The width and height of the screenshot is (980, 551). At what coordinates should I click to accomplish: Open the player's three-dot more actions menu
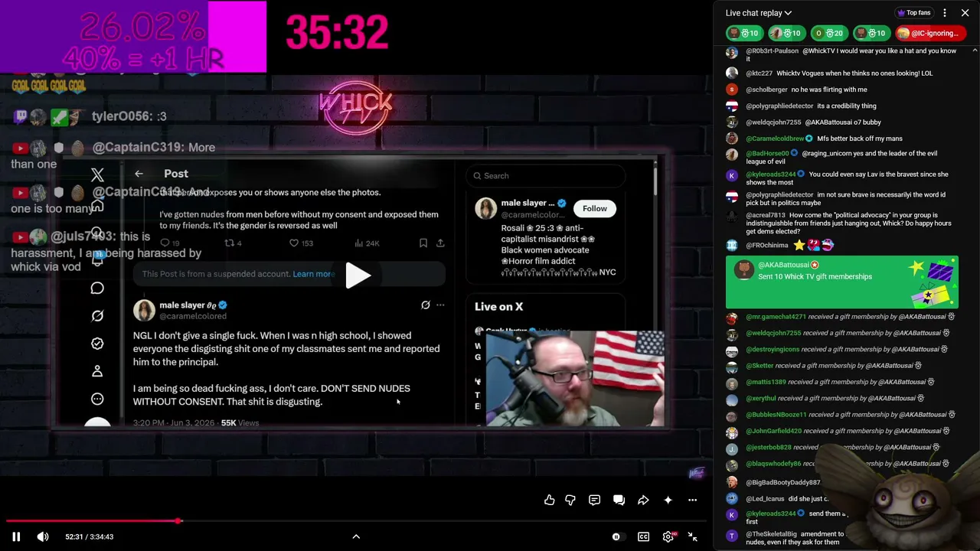point(692,500)
